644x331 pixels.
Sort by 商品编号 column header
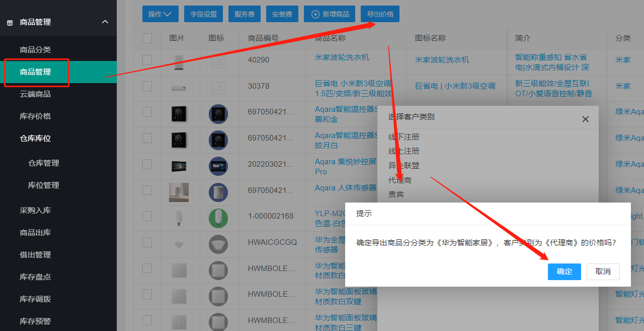point(263,38)
